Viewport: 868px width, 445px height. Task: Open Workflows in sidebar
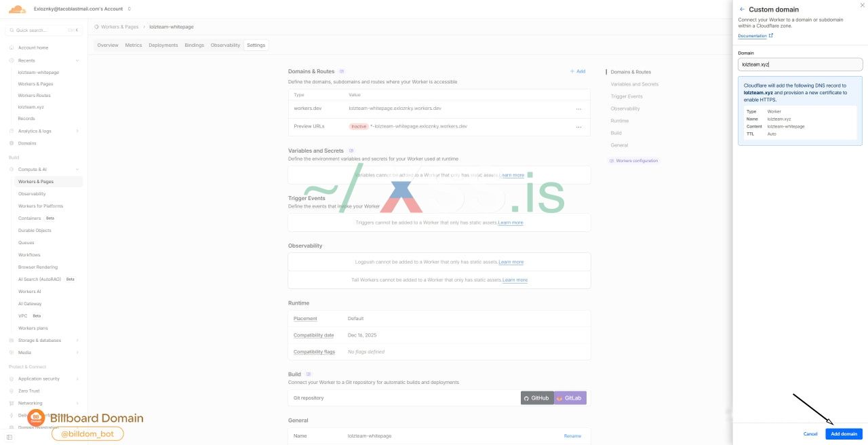(29, 255)
